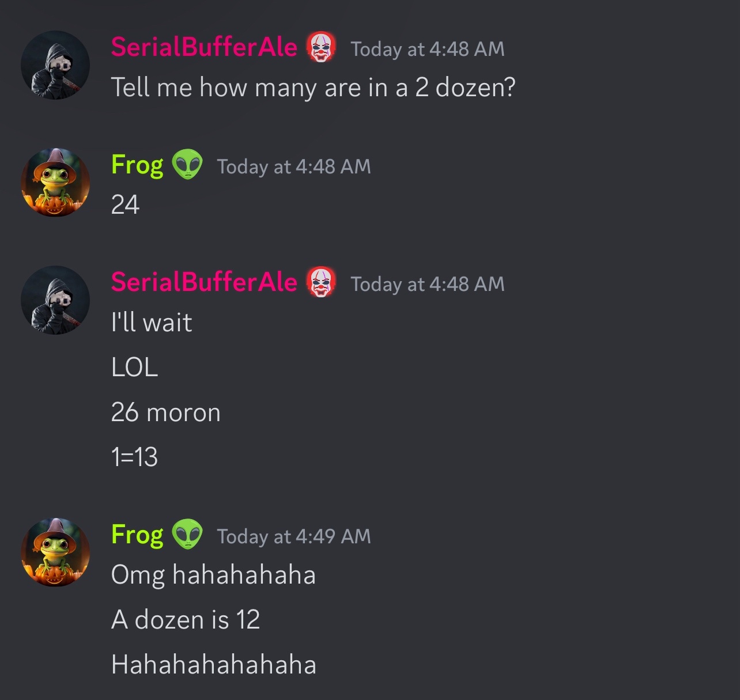Select the "A dozen is 12" message
The image size is (740, 700).
click(x=186, y=620)
